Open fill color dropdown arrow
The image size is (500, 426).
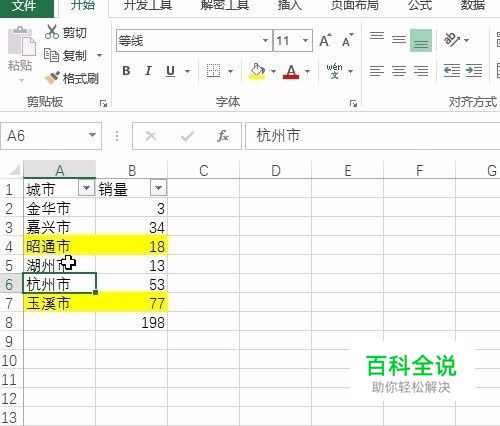[x=273, y=71]
